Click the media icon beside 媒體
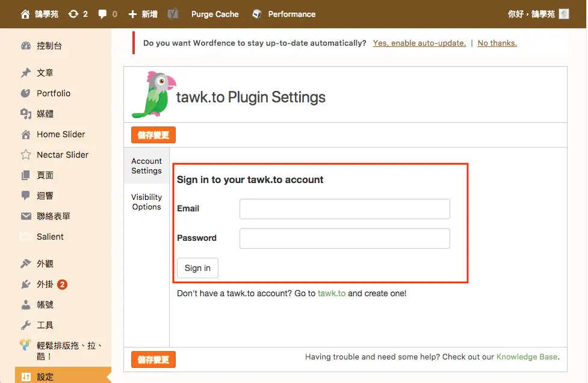 26,114
